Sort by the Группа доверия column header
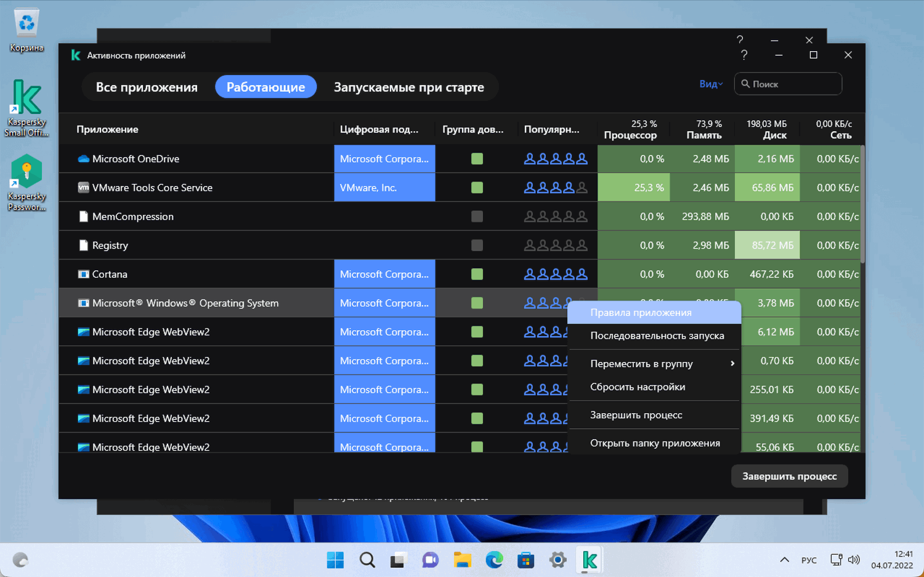 (x=472, y=129)
